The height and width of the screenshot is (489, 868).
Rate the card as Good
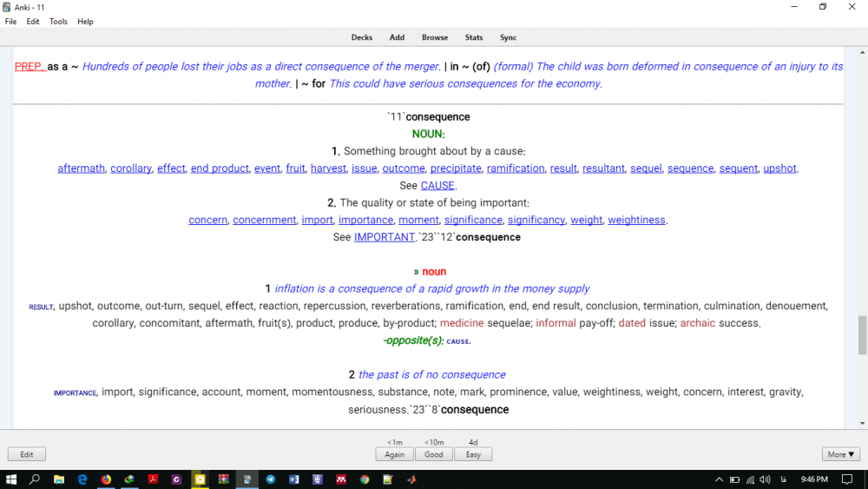click(434, 454)
